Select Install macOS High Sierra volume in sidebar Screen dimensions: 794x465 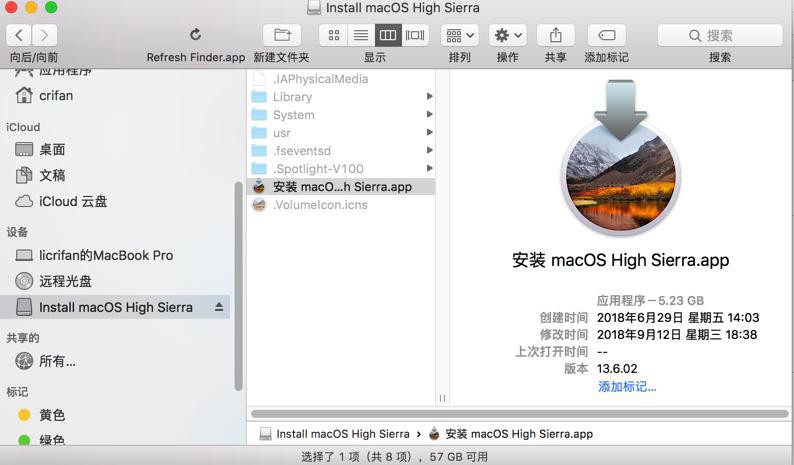(x=115, y=307)
